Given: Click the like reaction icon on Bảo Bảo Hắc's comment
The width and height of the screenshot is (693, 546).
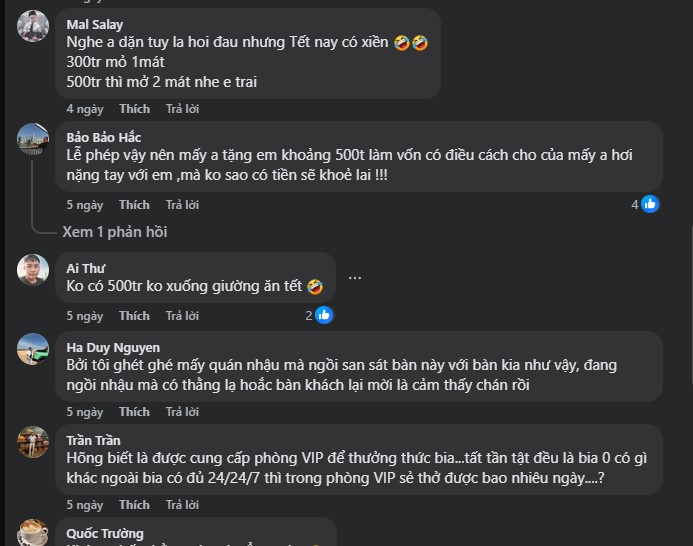Looking at the screenshot, I should [650, 204].
